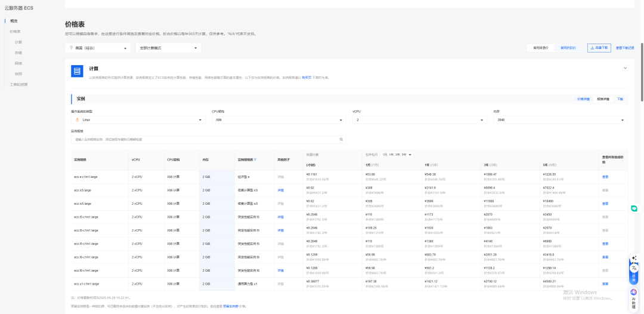Screen dimensions: 644x314
Task: Switch to 官网折扣价 pricing view
Action: tap(568, 48)
